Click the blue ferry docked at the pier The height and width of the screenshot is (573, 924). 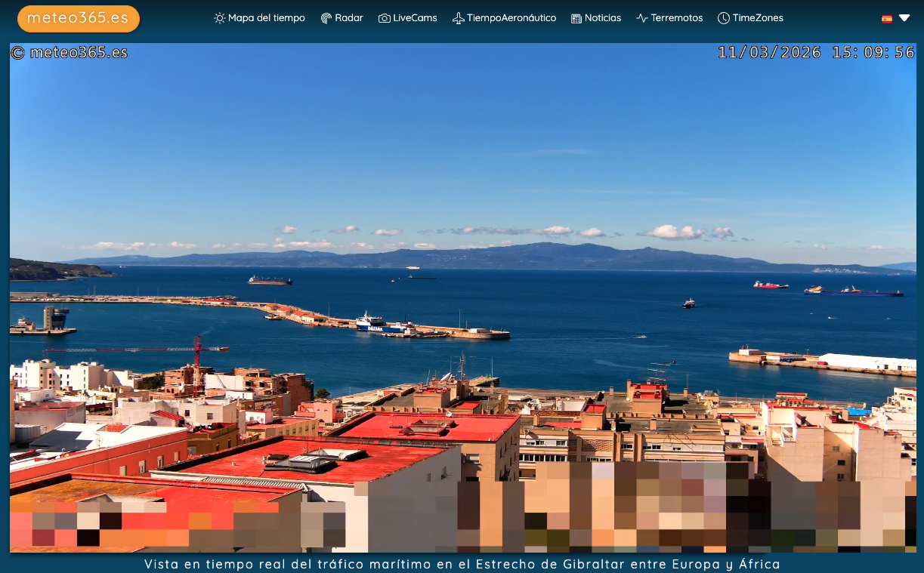pyautogui.click(x=379, y=324)
